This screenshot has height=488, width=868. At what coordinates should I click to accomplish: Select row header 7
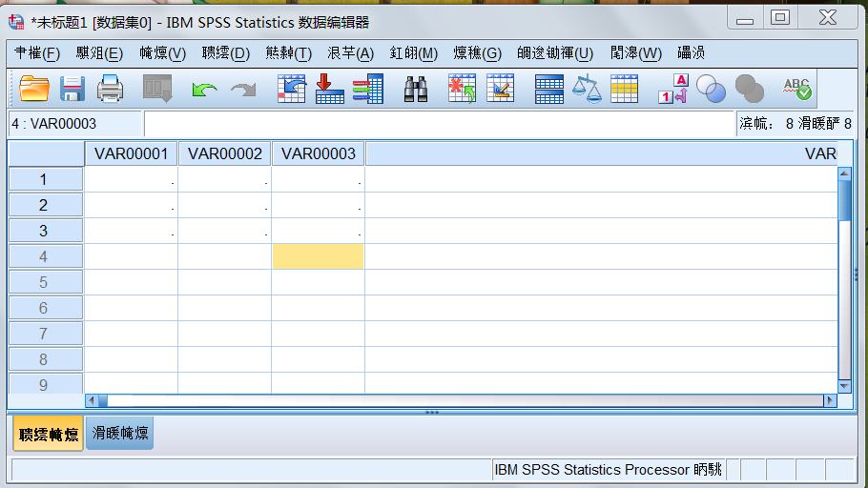[x=46, y=334]
